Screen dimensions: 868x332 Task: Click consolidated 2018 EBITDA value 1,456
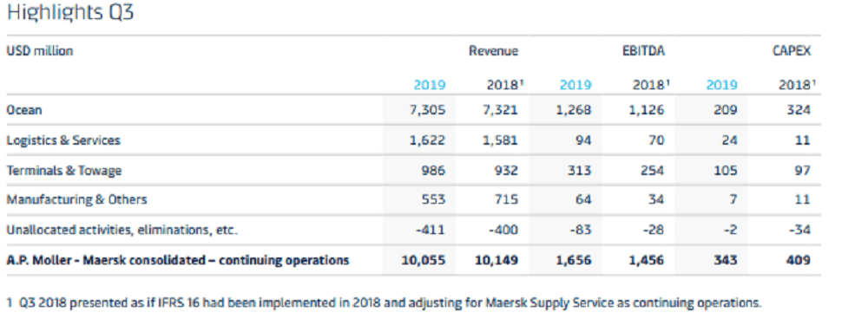pos(647,260)
